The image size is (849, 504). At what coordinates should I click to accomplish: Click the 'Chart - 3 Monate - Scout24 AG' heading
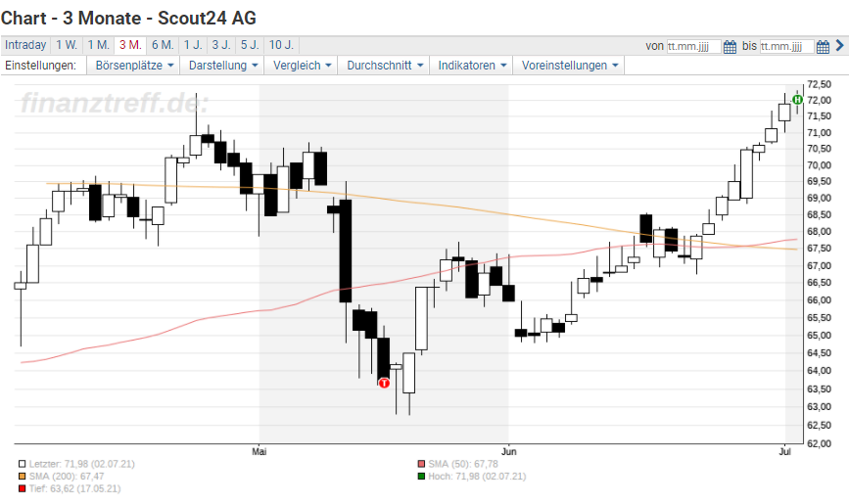128,18
